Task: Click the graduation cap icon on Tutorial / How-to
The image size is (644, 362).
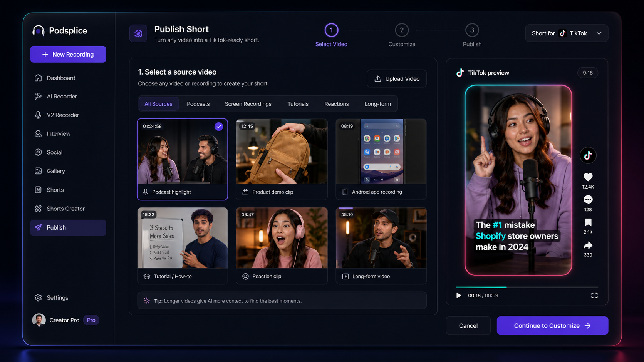Action: pyautogui.click(x=147, y=277)
